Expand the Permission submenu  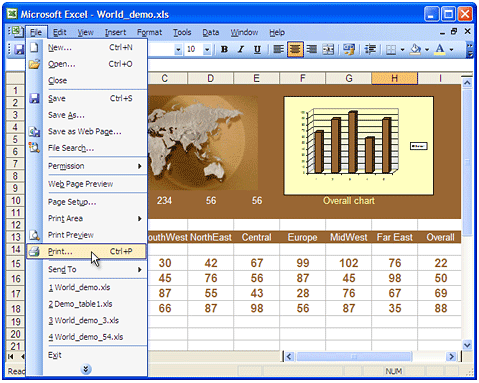(87, 166)
